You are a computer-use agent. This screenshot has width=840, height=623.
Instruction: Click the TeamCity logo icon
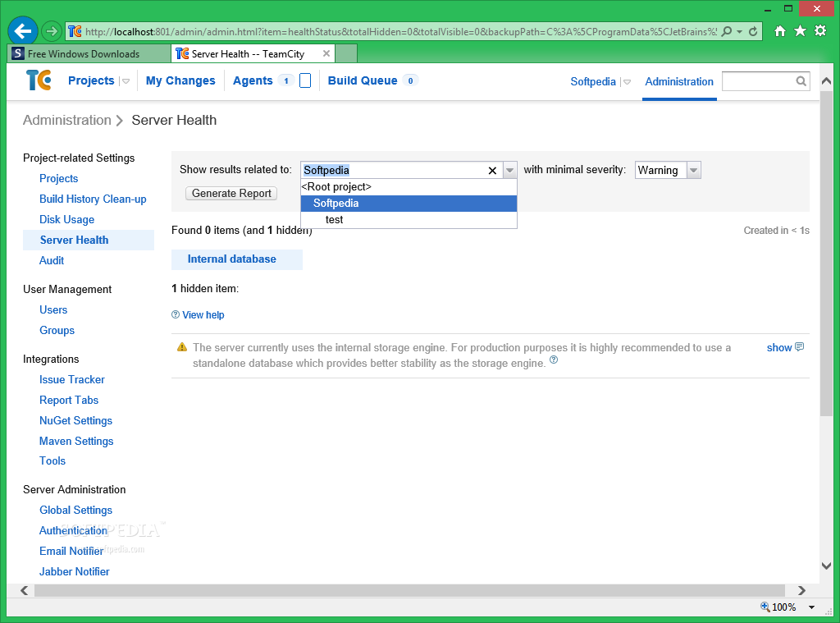pos(39,80)
